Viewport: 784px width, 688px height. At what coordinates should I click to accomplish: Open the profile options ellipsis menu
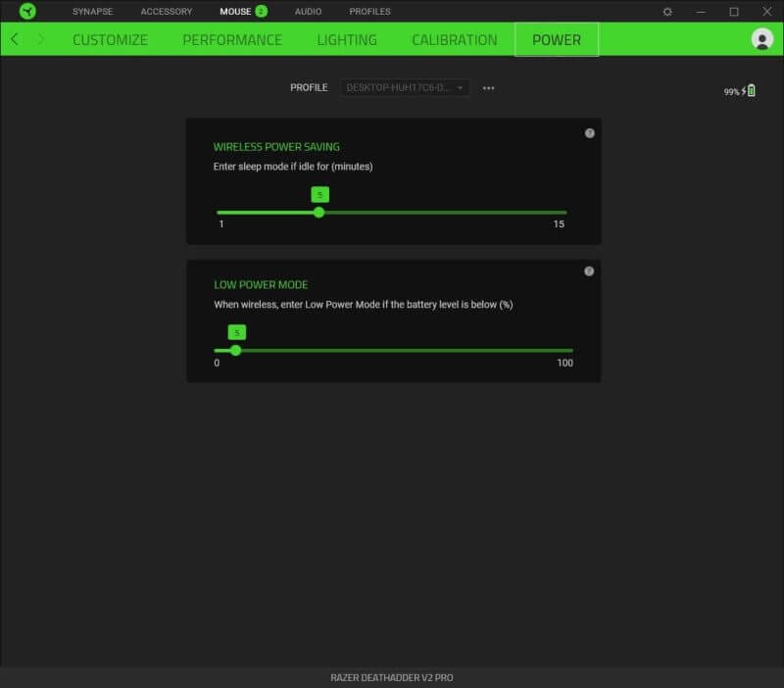point(489,88)
